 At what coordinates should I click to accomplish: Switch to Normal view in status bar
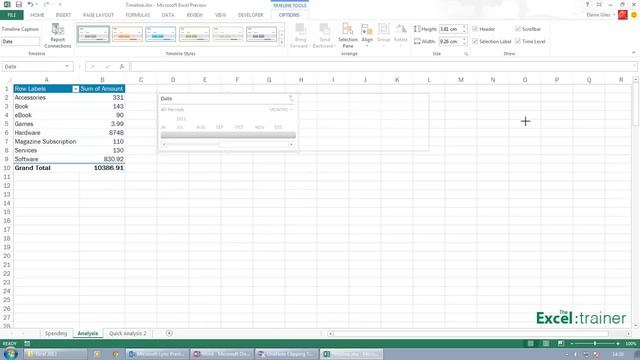coord(530,344)
